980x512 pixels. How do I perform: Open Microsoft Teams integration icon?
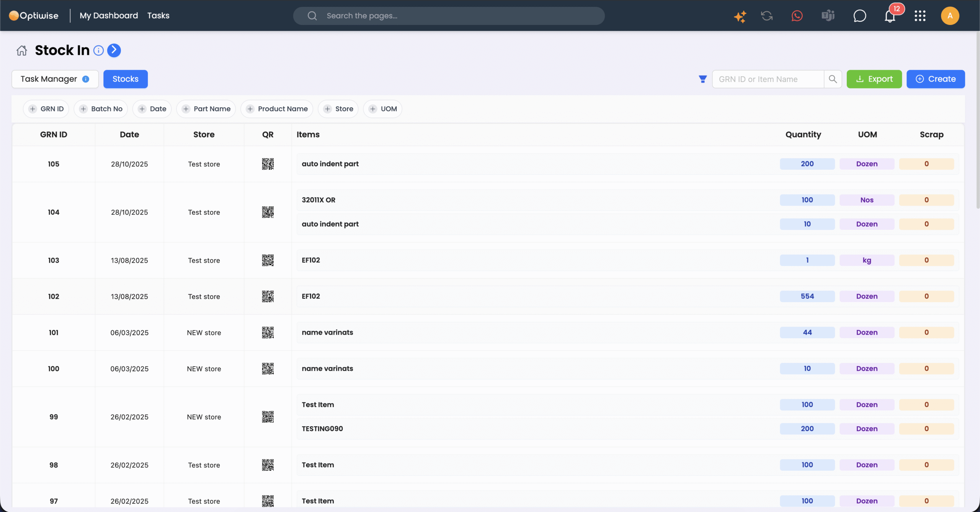(828, 16)
